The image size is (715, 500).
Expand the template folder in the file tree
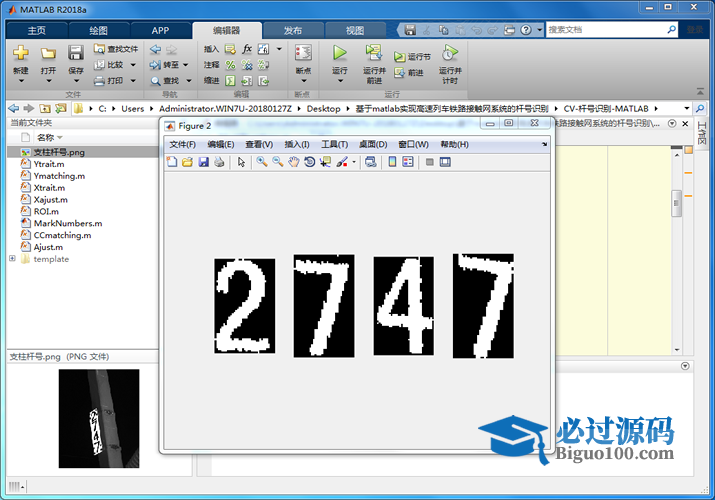click(x=12, y=259)
